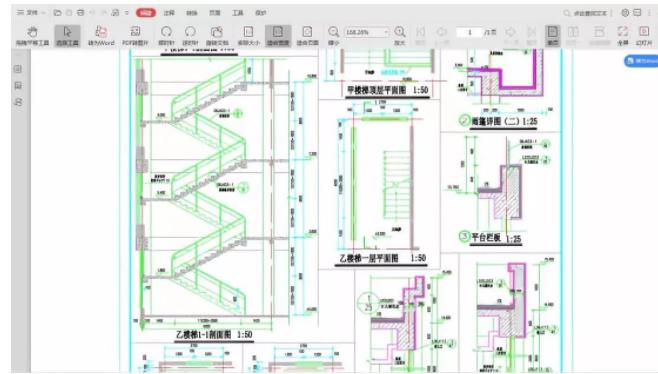Save the document using save icon
Viewport: 658px width, 374px height.
pos(69,13)
